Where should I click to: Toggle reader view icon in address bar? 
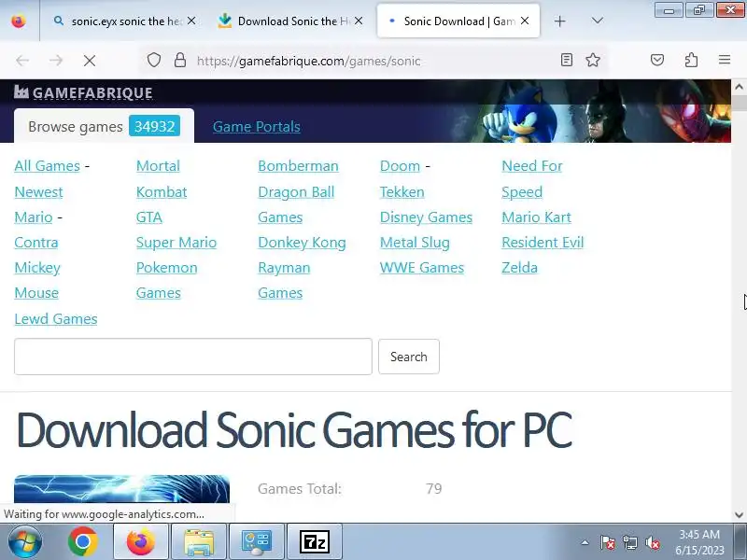[567, 60]
